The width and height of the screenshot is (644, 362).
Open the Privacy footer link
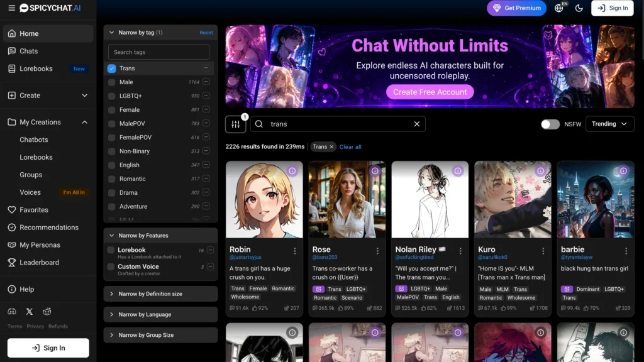(35, 326)
